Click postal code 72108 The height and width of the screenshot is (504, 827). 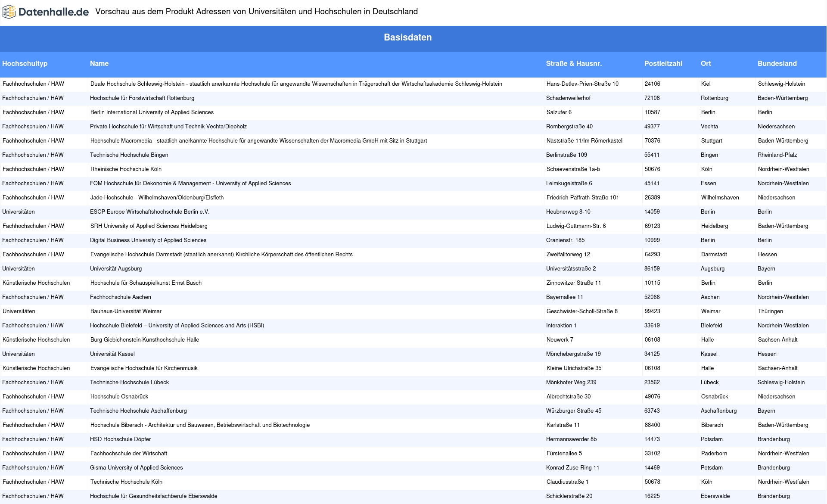(652, 98)
